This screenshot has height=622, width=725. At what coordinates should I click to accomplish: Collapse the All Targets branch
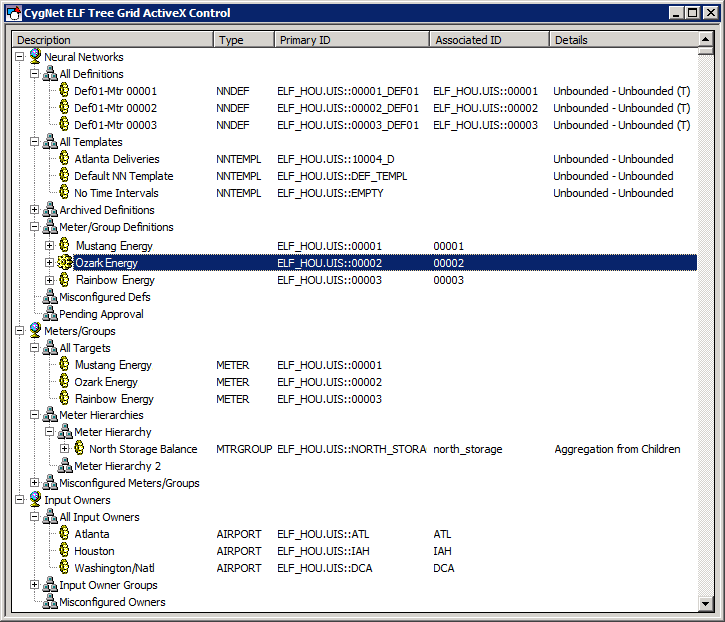pos(34,348)
